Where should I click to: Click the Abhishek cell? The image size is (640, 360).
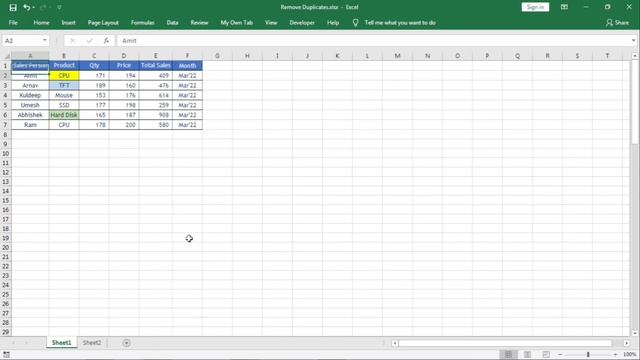pyautogui.click(x=30, y=115)
